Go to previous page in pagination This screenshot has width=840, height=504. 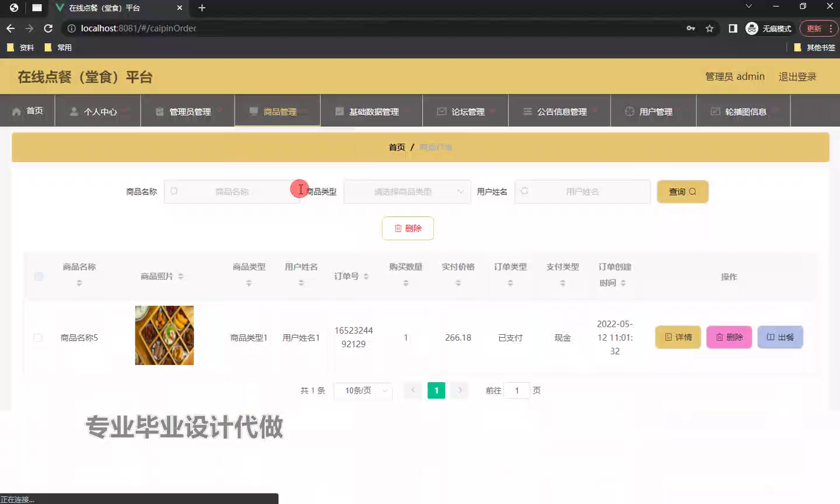413,390
